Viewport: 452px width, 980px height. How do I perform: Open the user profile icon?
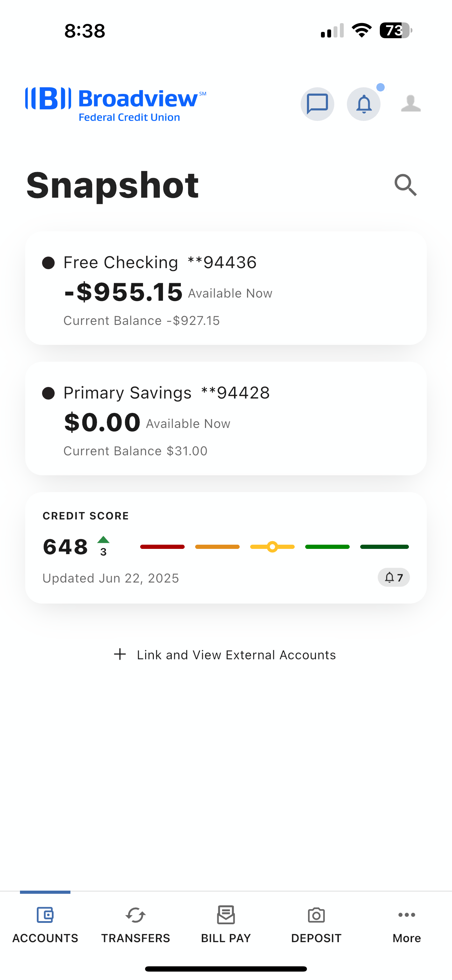pyautogui.click(x=411, y=104)
